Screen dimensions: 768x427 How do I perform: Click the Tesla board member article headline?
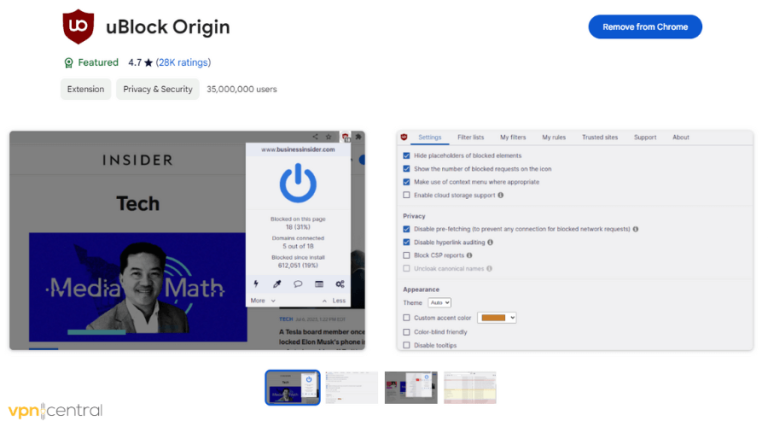click(322, 337)
